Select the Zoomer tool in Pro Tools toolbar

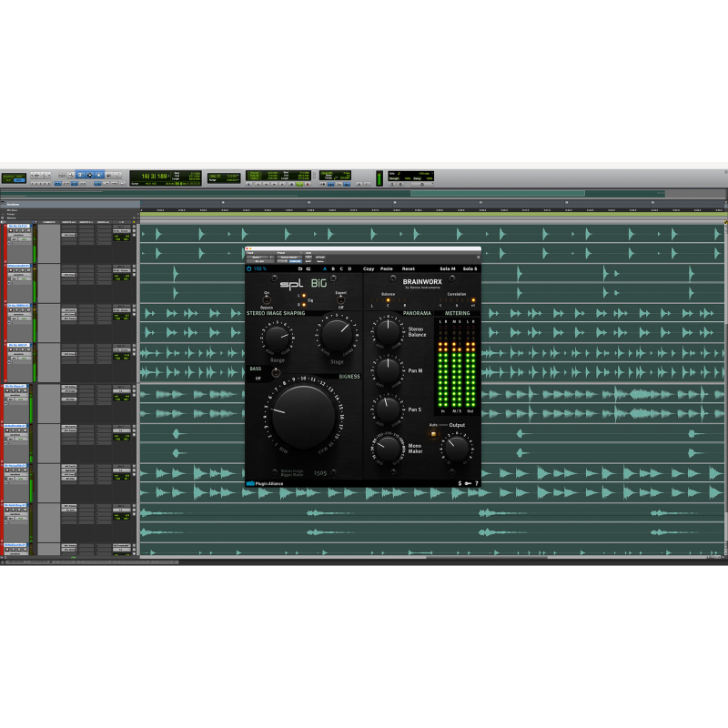click(x=70, y=175)
